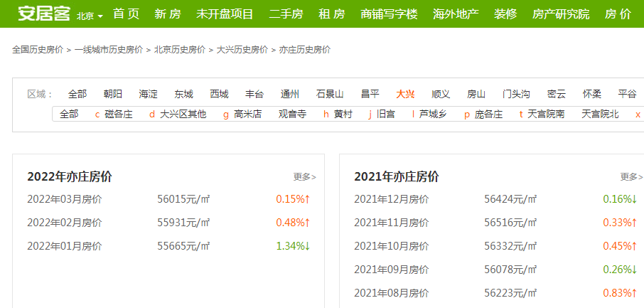Viewport: 644px width, 308px height.
Task: Open the 北京 city dropdown
Action: [x=89, y=16]
